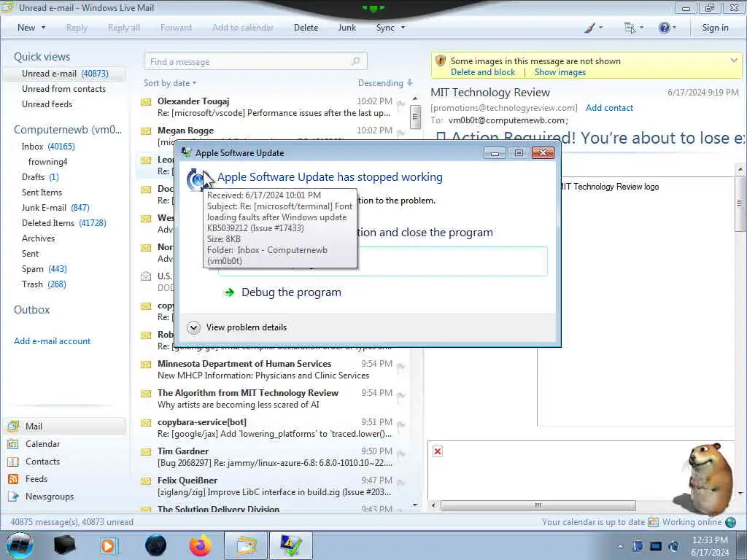
Task: Open the media player taskbar icon
Action: 108,545
